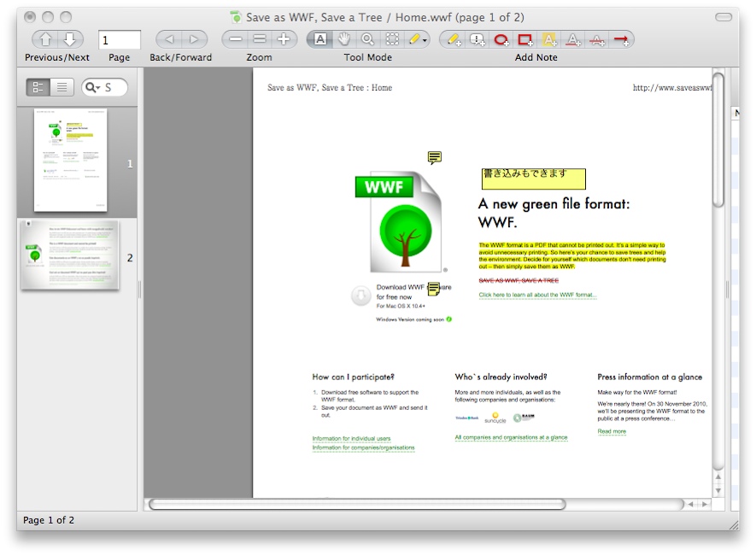Select the yellow Japanese text note box
This screenshot has width=756, height=556.
[x=534, y=179]
